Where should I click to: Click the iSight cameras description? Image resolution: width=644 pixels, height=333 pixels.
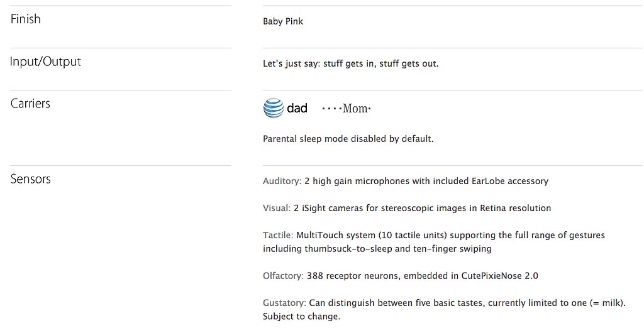click(422, 208)
